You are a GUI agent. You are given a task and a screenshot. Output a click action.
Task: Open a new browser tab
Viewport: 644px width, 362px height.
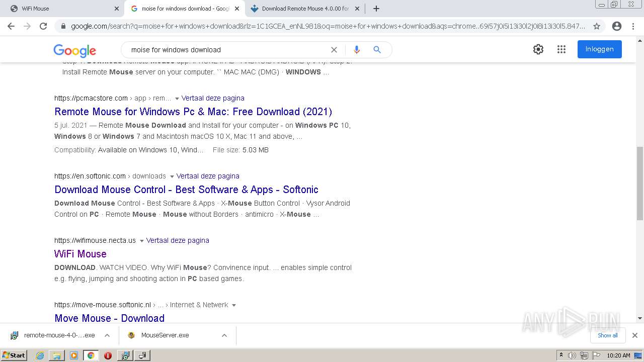(x=376, y=9)
